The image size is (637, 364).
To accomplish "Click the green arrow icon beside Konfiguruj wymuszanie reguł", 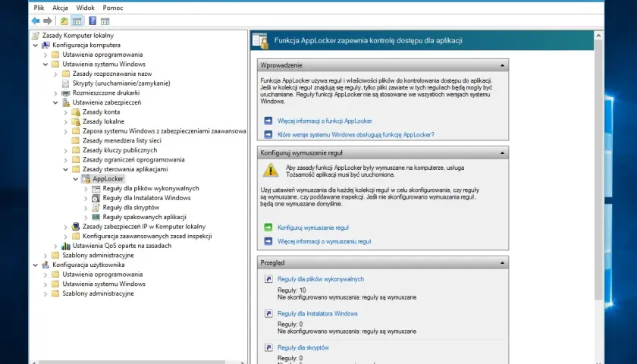I will (x=268, y=227).
